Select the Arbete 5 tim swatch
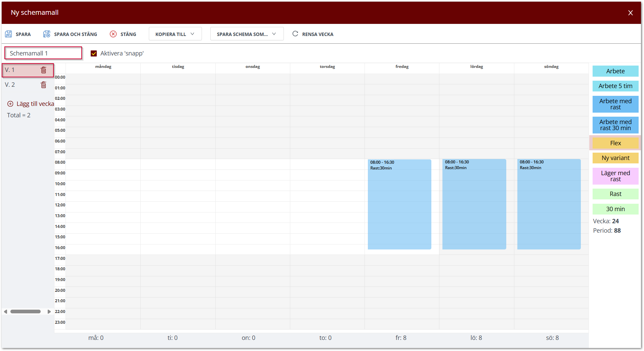This screenshot has height=351, width=644. pos(615,86)
